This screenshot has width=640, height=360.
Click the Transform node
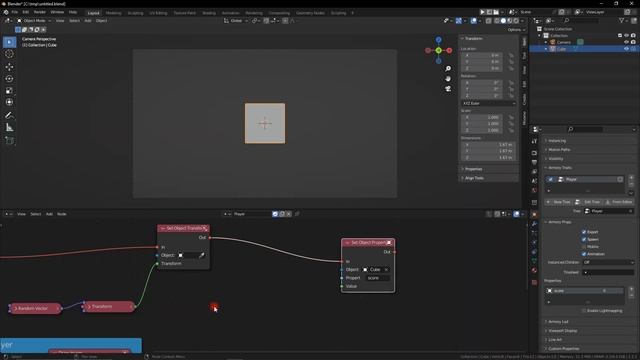[x=109, y=307]
